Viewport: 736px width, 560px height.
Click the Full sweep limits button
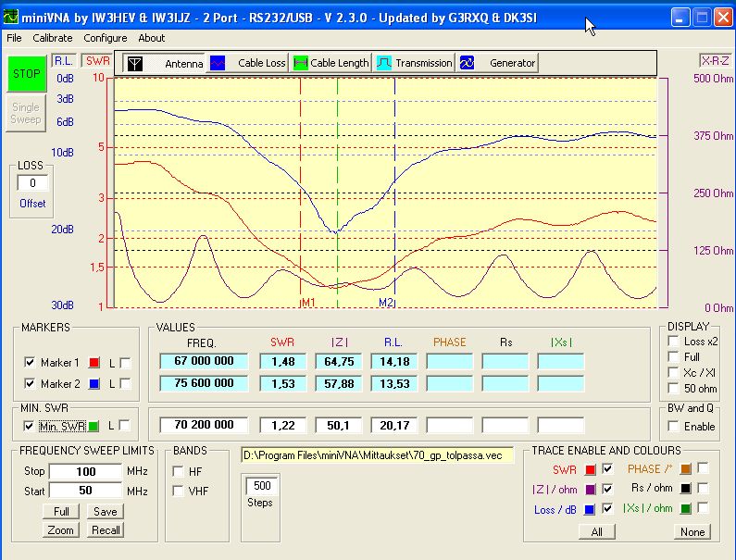pyautogui.click(x=61, y=511)
